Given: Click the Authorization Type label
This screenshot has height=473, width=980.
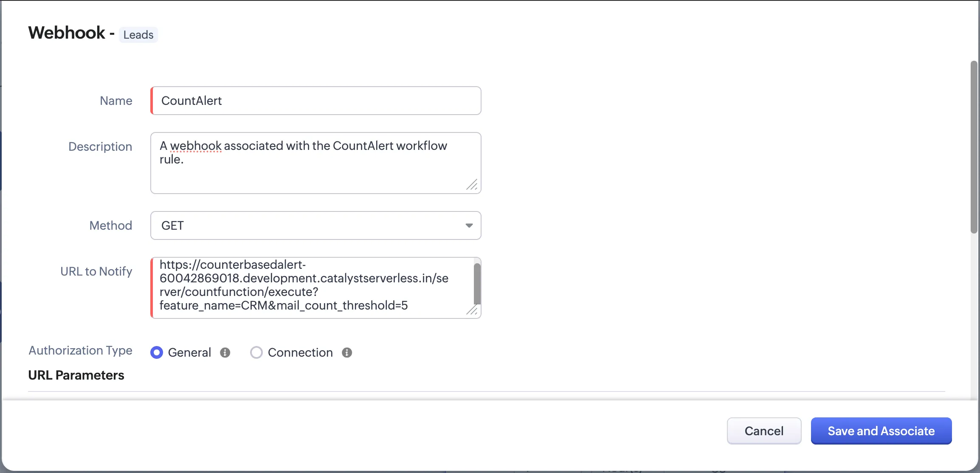Looking at the screenshot, I should coord(80,350).
